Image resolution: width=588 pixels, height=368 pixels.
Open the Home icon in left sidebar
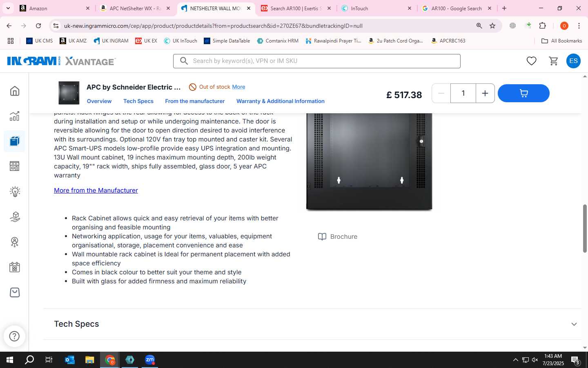coord(15,91)
